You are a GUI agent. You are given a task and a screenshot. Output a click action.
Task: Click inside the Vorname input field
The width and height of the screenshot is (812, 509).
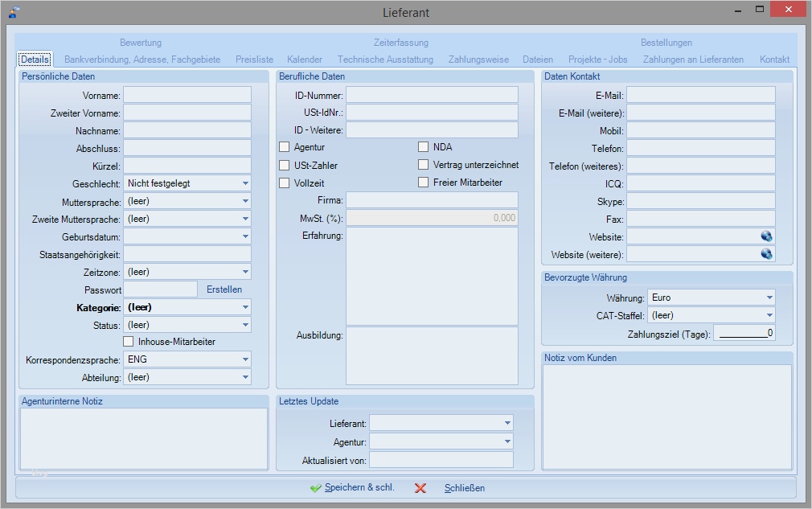tap(187, 94)
